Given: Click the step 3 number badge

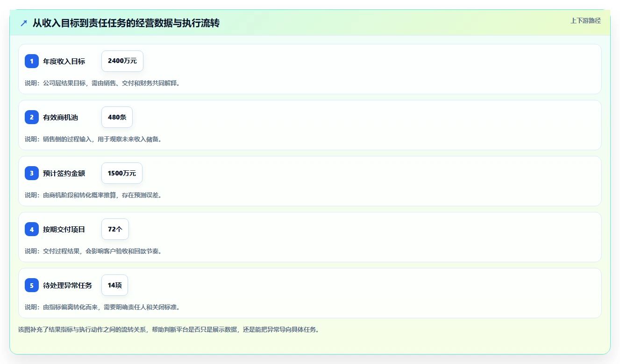Looking at the screenshot, I should (x=32, y=173).
